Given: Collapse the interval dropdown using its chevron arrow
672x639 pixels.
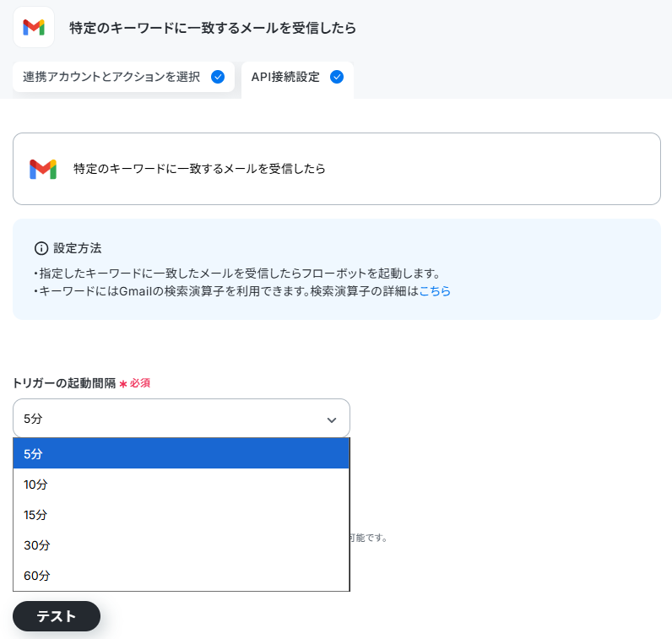Looking at the screenshot, I should pyautogui.click(x=331, y=420).
